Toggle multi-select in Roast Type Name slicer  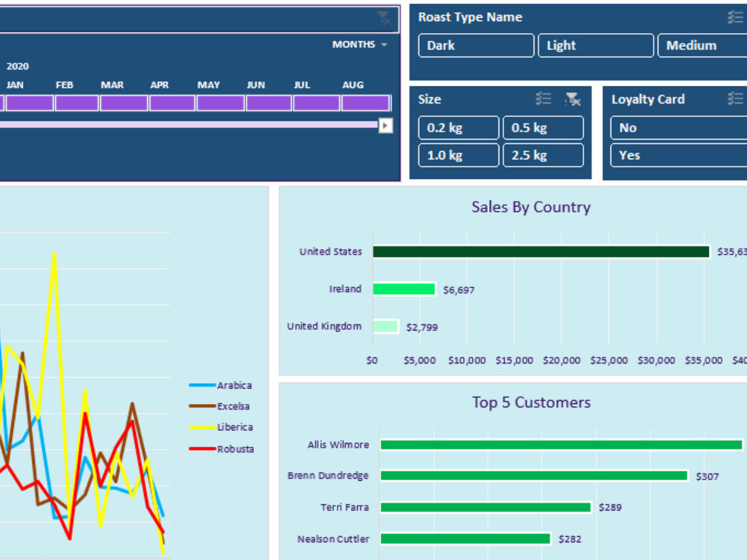tap(735, 18)
